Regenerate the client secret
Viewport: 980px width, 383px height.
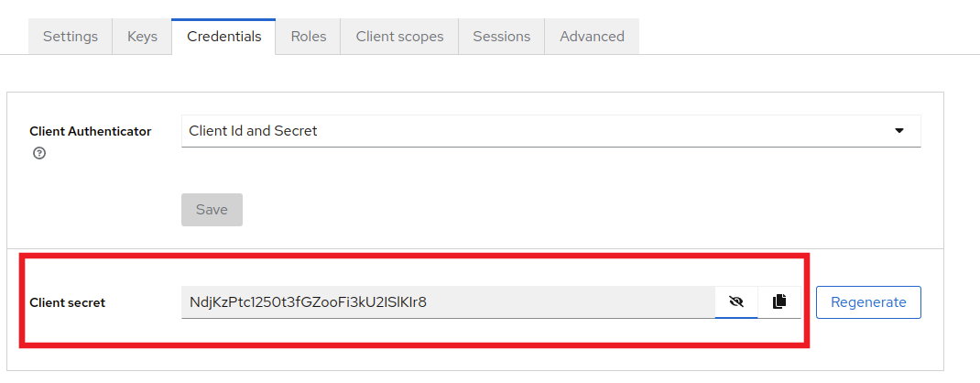pos(868,302)
